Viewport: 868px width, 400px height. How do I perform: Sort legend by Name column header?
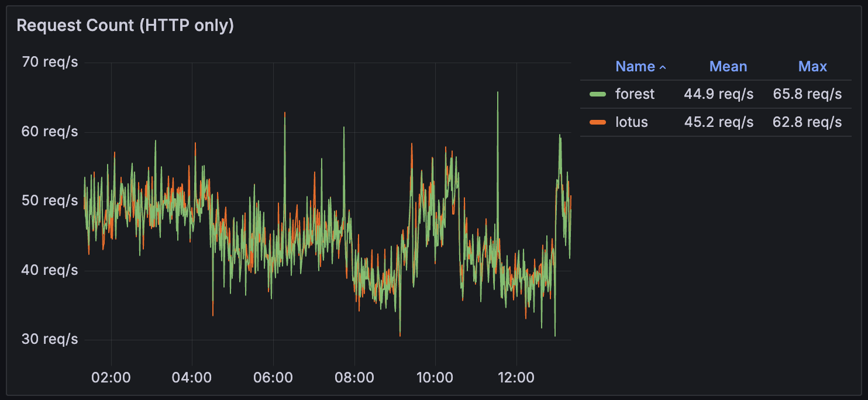(635, 67)
